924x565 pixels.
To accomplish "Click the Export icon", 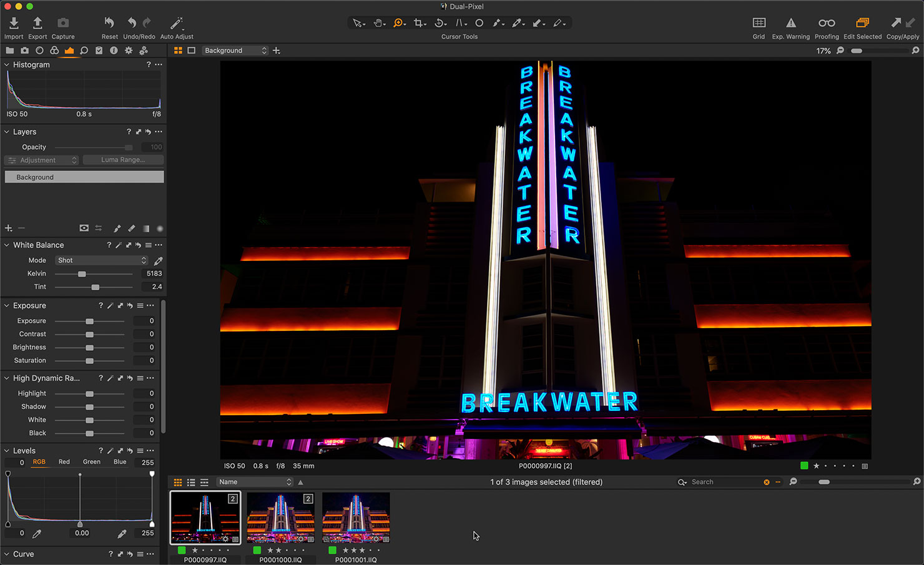I will [37, 24].
